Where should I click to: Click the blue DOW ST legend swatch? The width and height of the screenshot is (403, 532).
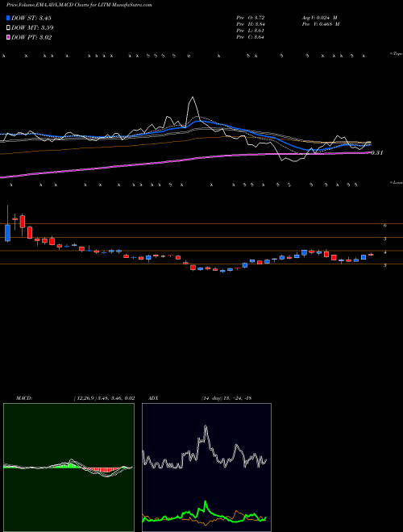(8, 18)
